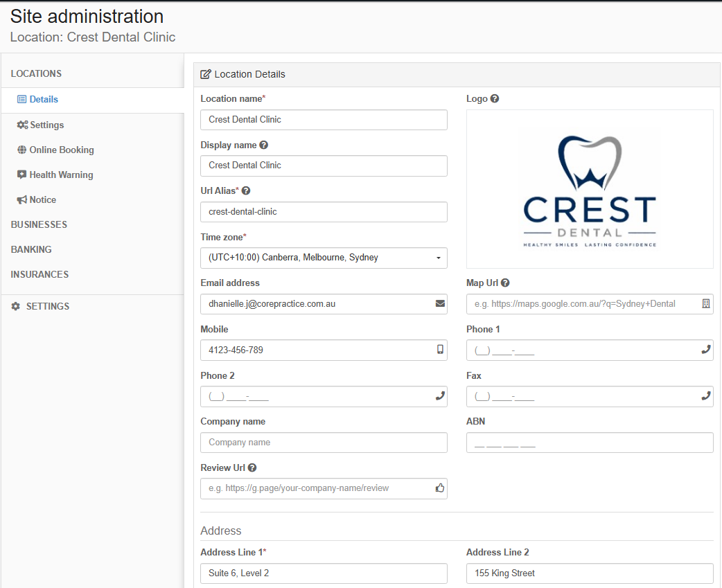Expand the BUSINESSES section in sidebar

click(39, 224)
